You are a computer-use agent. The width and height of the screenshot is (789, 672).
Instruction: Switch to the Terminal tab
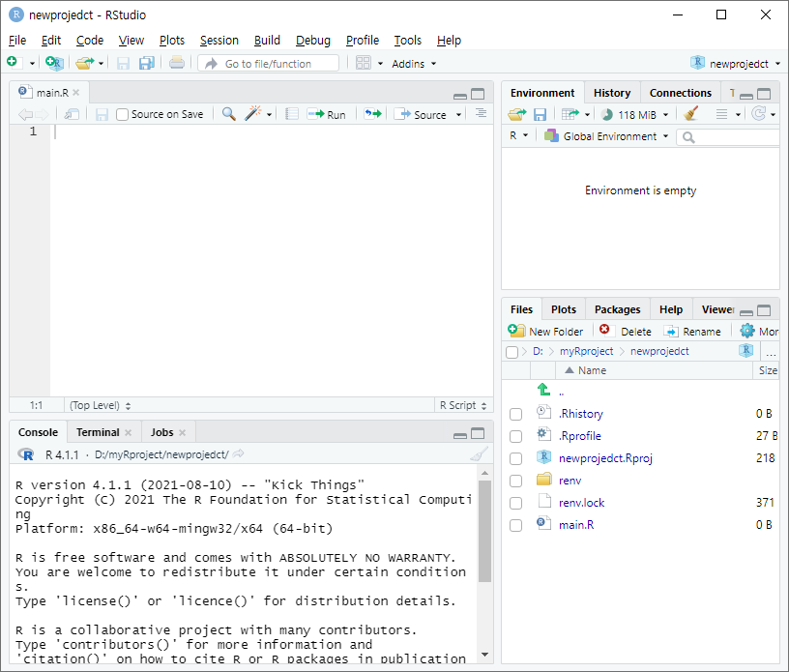point(98,432)
